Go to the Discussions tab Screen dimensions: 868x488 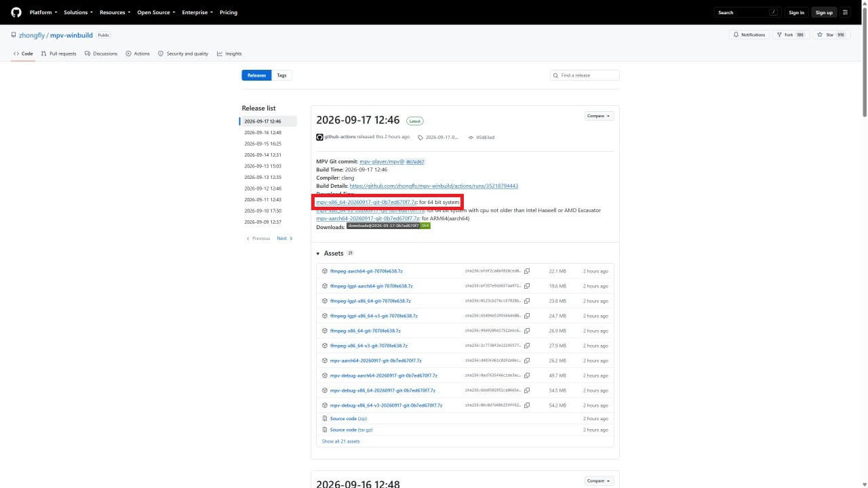[x=101, y=54]
